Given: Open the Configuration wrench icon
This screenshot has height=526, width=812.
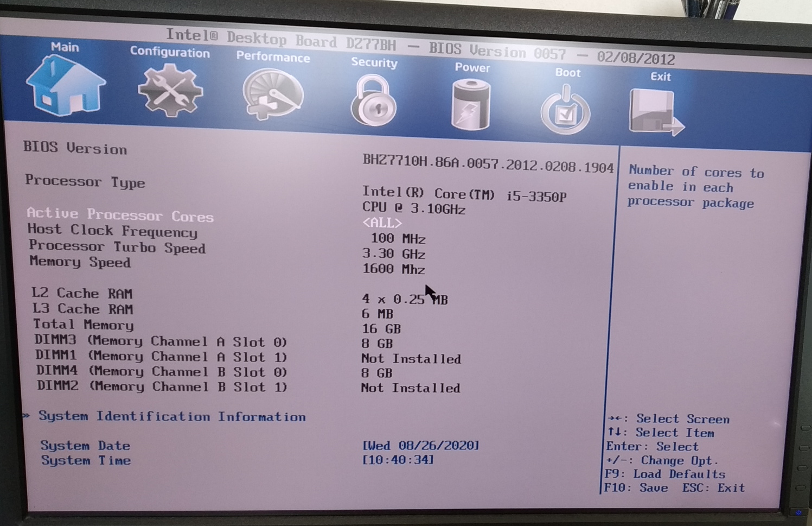Looking at the screenshot, I should (170, 91).
